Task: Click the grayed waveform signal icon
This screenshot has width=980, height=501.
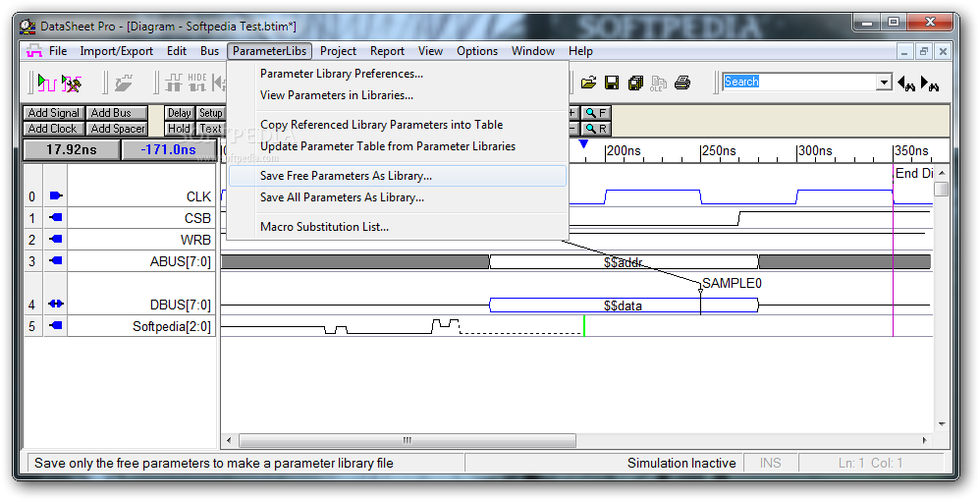Action: [x=174, y=83]
